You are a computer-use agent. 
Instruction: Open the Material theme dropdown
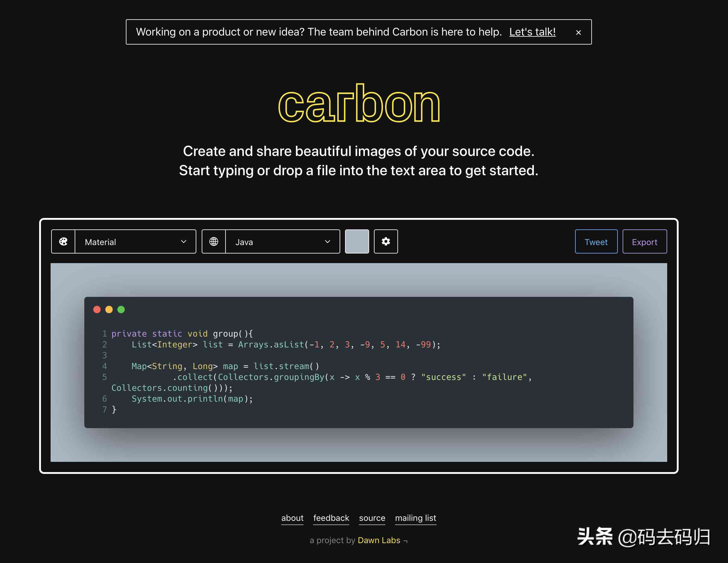[x=135, y=241]
